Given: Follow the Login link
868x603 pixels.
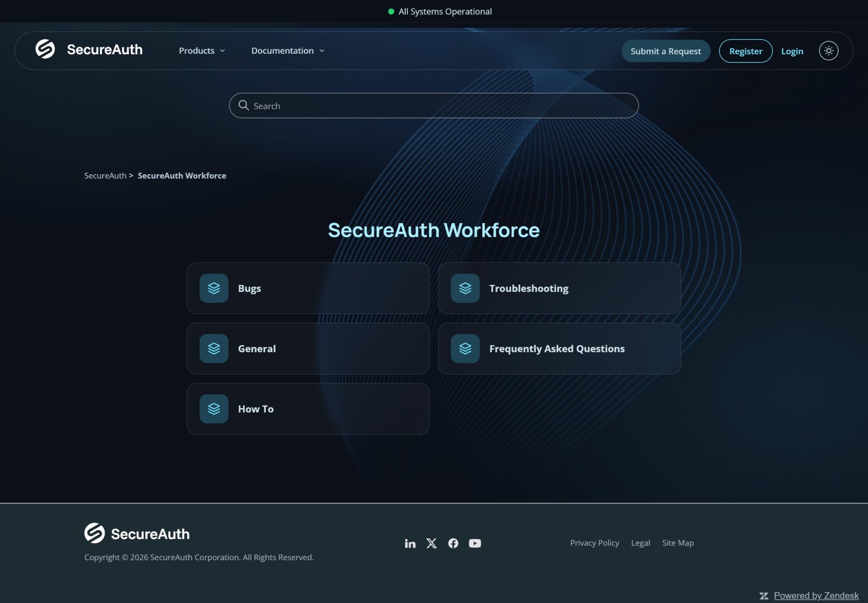Looking at the screenshot, I should coord(792,51).
